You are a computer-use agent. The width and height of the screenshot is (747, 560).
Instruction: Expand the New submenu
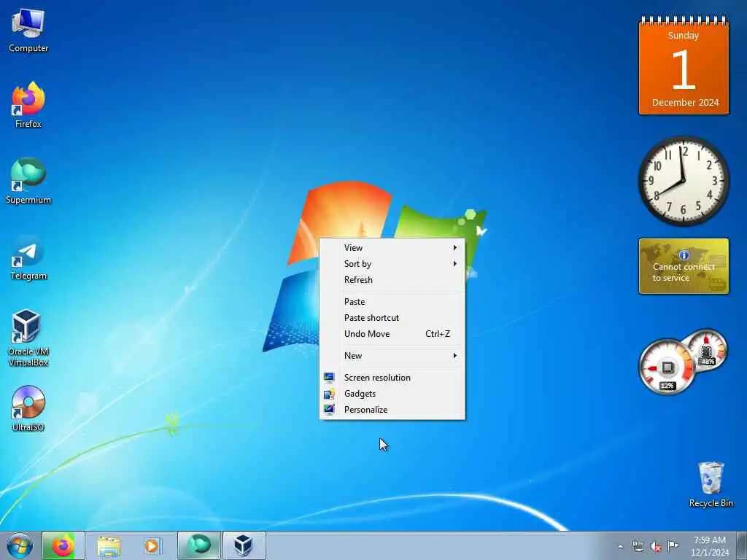tap(392, 356)
